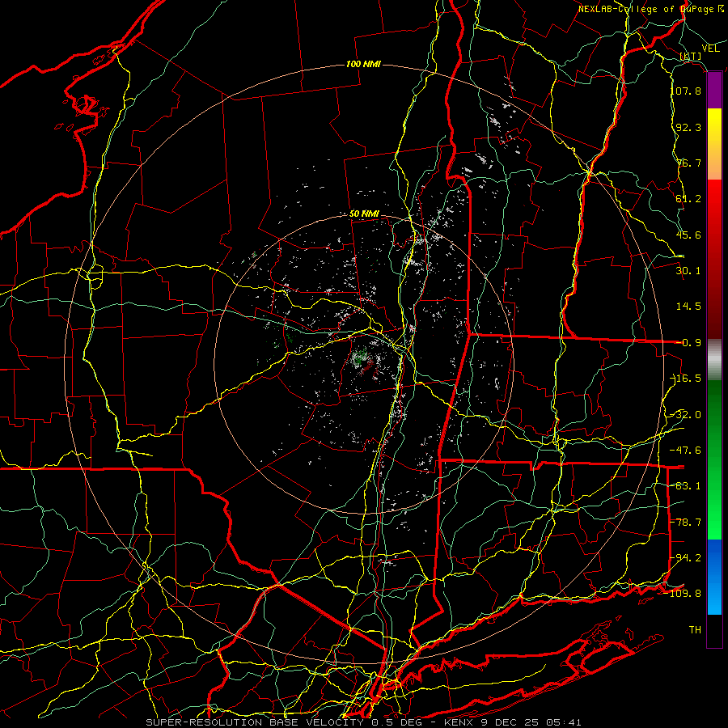The width and height of the screenshot is (728, 728).
Task: Select the -47.6 value on the velocity scale
Action: (x=686, y=450)
